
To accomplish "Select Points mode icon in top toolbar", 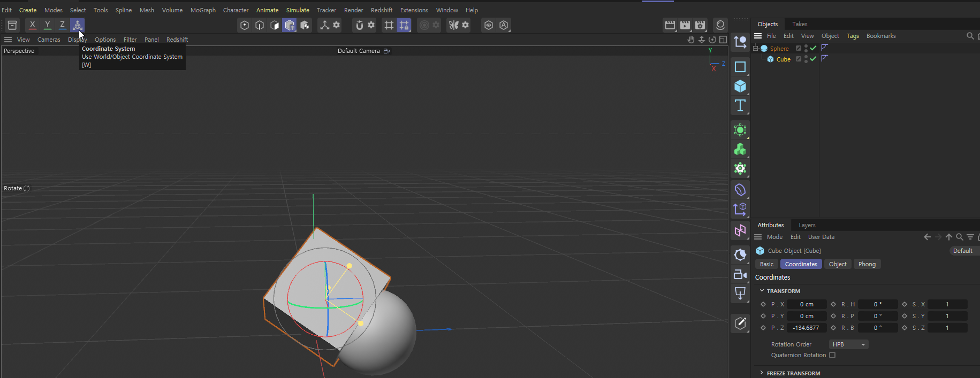I will (x=245, y=25).
